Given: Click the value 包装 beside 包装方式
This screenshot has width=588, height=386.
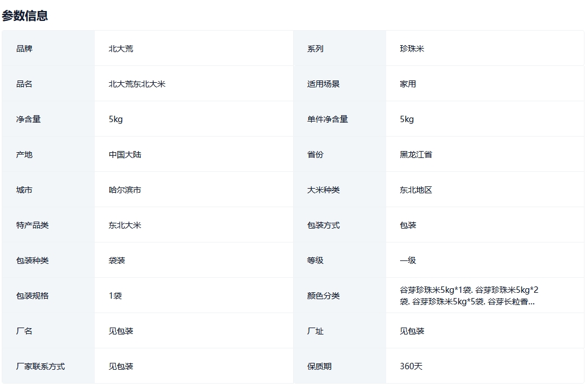Looking at the screenshot, I should pyautogui.click(x=408, y=225).
